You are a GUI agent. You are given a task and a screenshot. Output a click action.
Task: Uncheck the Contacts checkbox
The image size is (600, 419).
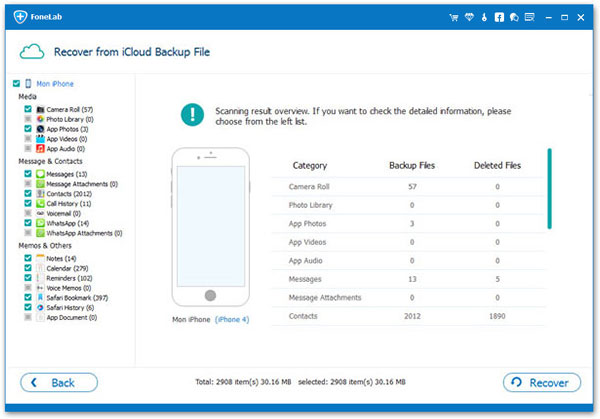tap(28, 193)
